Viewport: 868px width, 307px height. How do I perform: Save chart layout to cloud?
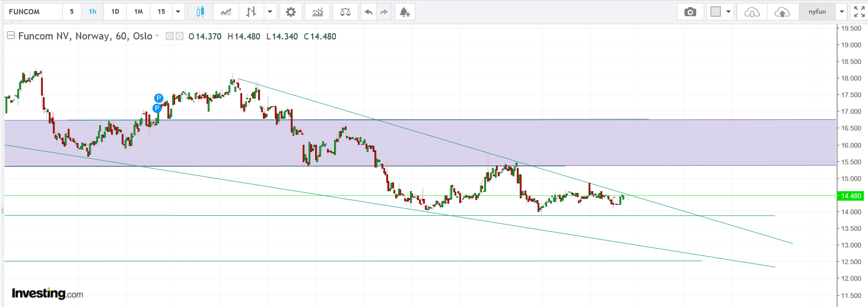pos(782,12)
